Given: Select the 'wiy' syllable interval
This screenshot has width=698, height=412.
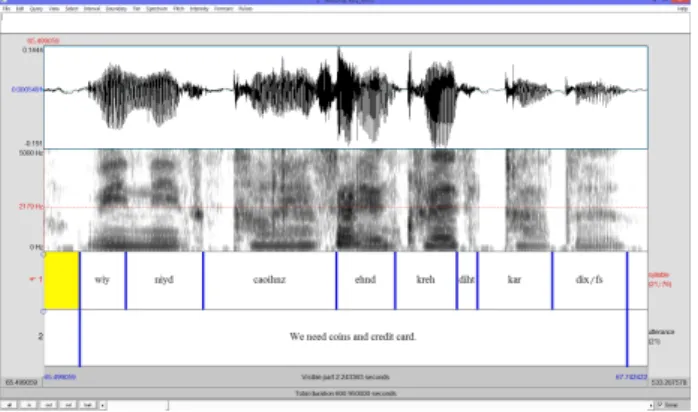Looking at the screenshot, I should tap(102, 280).
